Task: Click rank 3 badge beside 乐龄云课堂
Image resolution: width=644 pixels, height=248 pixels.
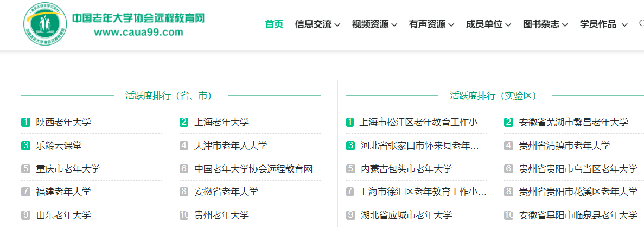Action: 25,145
